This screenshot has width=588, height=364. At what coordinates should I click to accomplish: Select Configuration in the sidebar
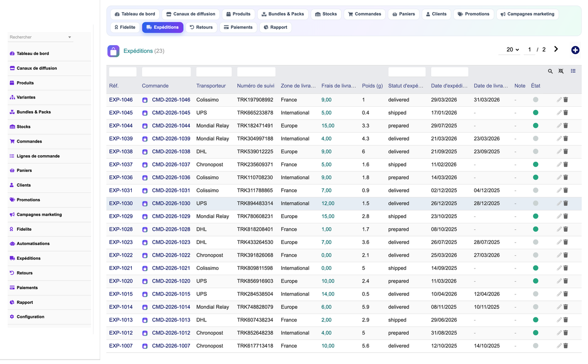pos(30,317)
